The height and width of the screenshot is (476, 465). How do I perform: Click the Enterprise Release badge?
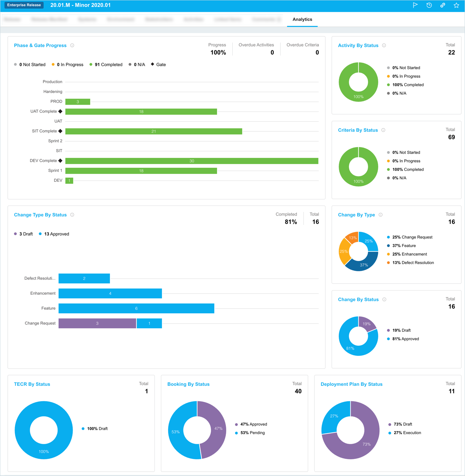click(23, 5)
